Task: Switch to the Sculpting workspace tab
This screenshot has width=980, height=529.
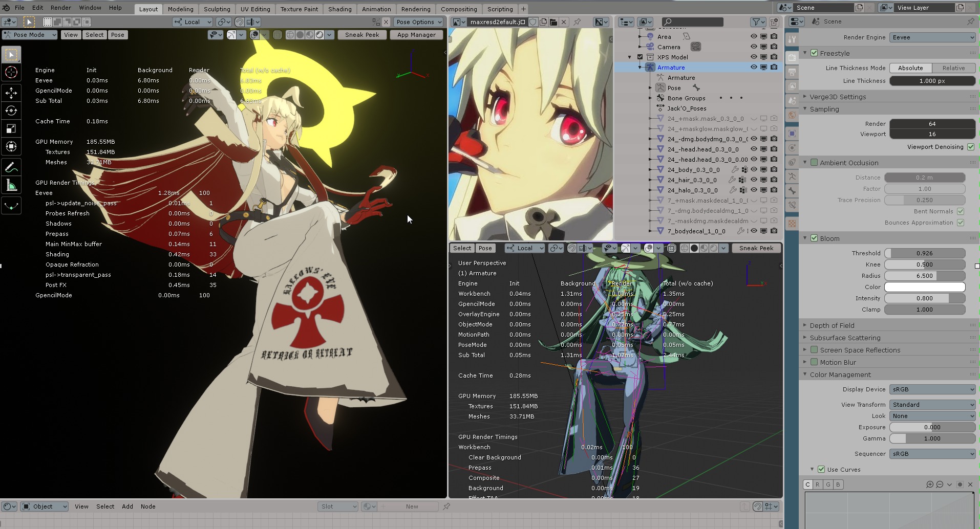Action: [217, 9]
